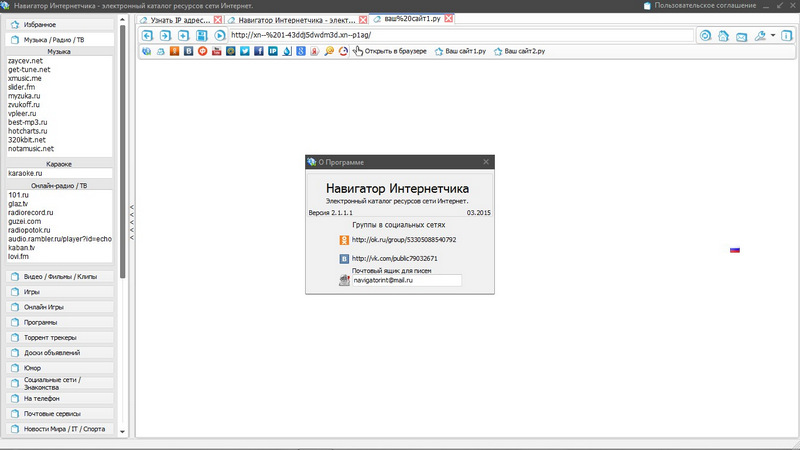Click the sidebar scroll up arrow

(122, 20)
